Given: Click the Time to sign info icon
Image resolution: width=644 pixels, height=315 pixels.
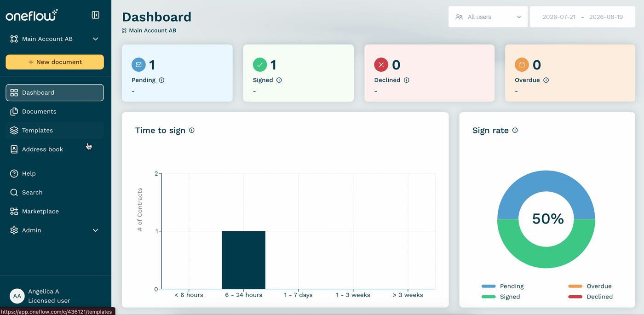Looking at the screenshot, I should pos(192,130).
